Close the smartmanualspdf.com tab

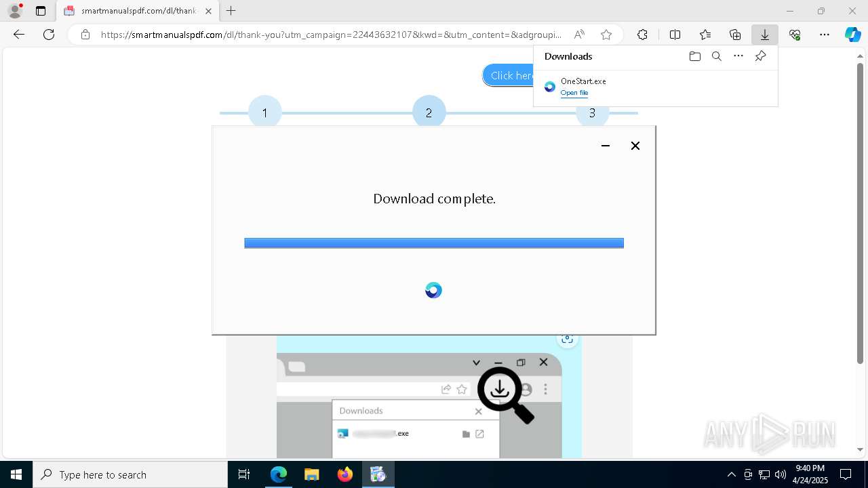[208, 11]
